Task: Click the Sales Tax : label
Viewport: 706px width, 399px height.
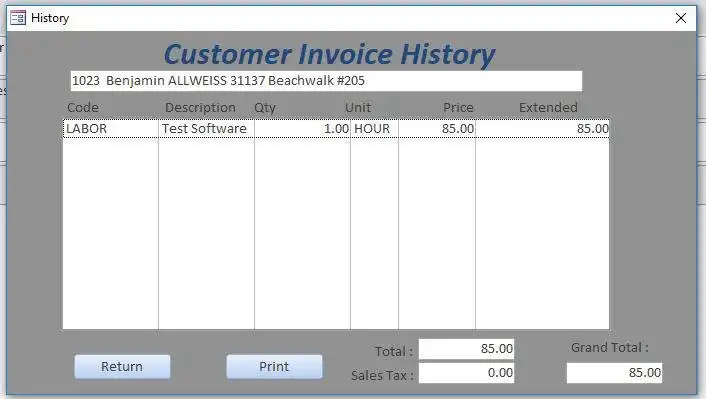Action: point(382,376)
